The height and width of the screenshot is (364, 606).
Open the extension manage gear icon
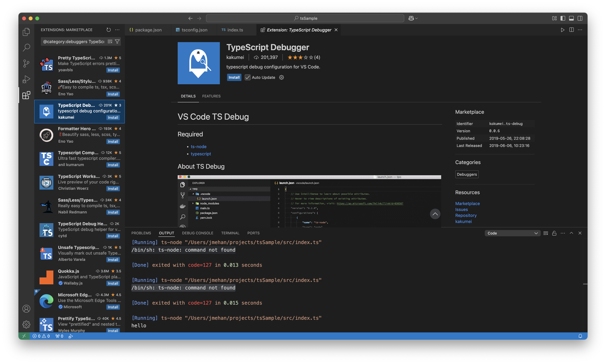pos(282,77)
